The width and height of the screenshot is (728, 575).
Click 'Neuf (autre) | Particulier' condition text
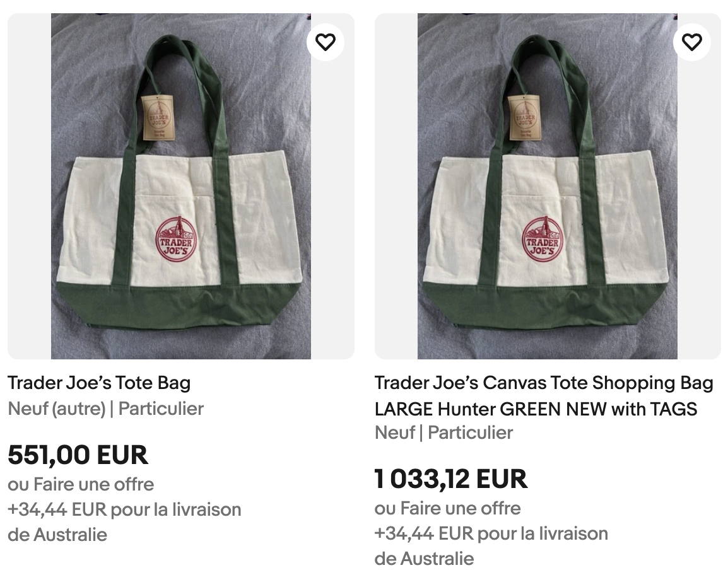pyautogui.click(x=105, y=409)
